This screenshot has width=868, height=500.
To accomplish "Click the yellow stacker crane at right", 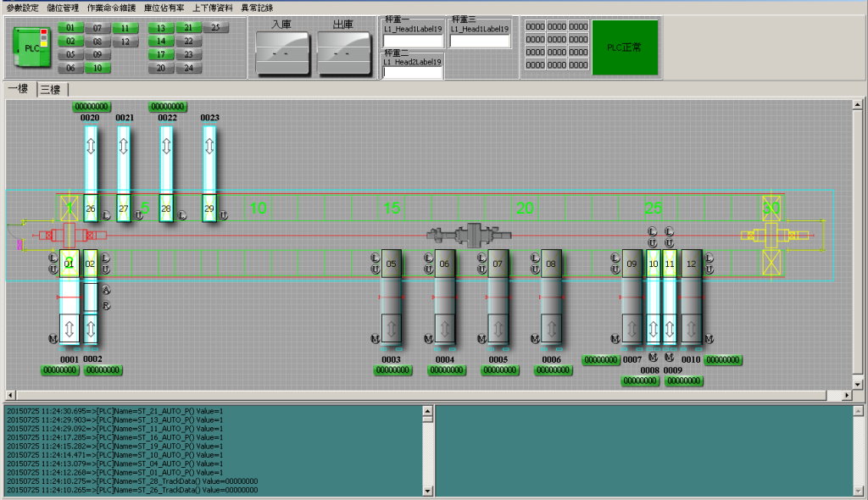I will 773,236.
